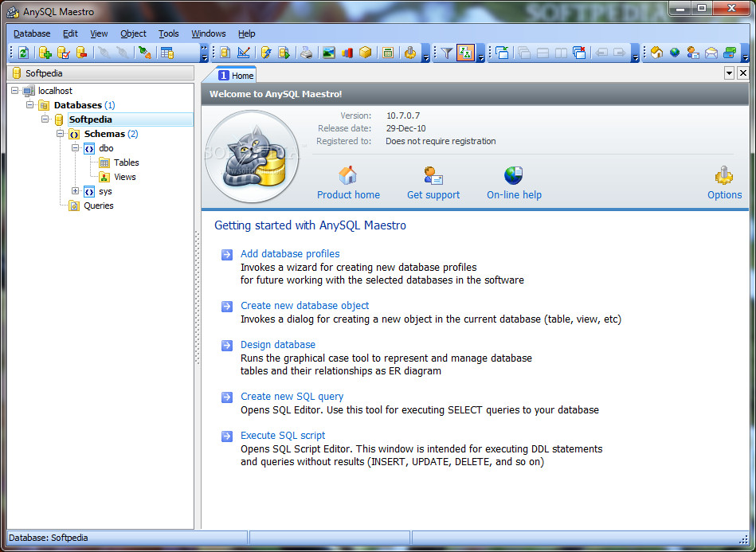
Task: Click the Options joystick icon on Home page
Action: 723,175
